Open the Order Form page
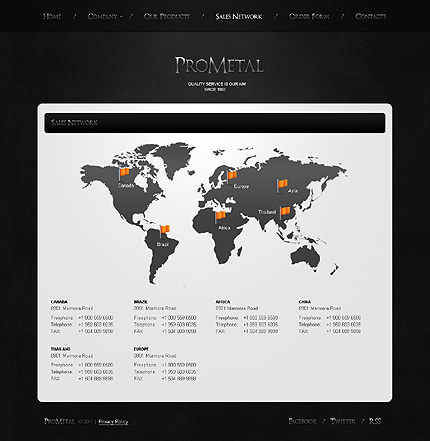430x441 pixels. 309,16
